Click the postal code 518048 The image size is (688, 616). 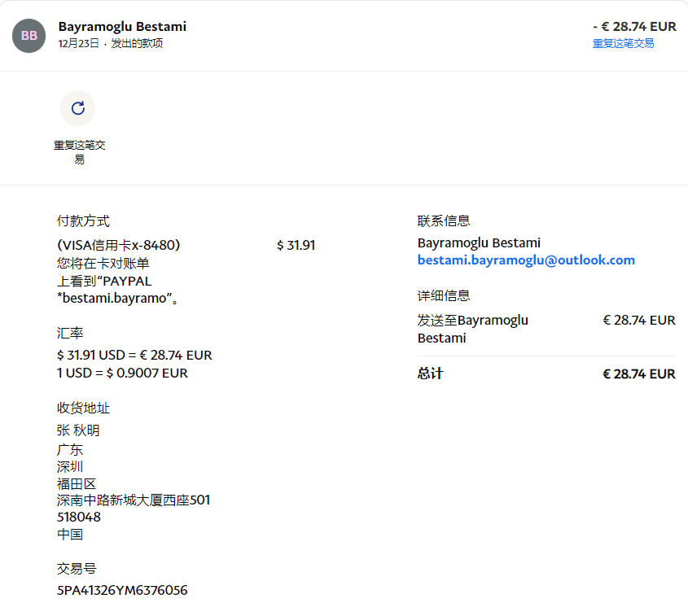tap(79, 518)
